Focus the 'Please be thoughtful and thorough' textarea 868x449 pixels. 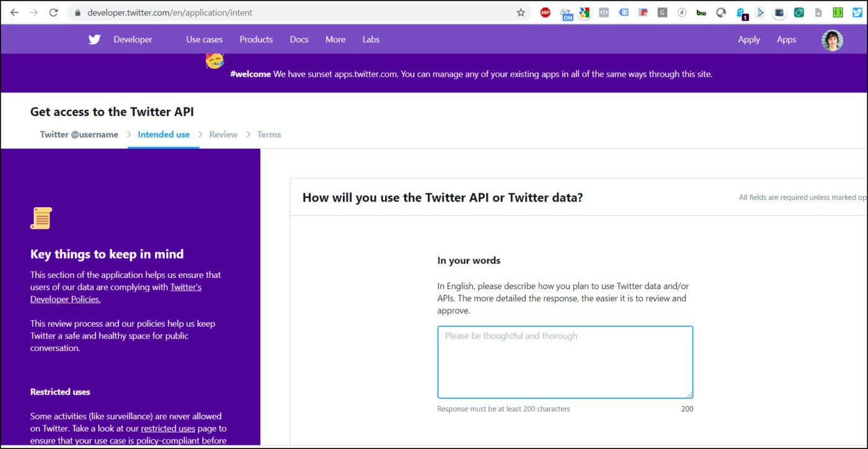click(565, 362)
